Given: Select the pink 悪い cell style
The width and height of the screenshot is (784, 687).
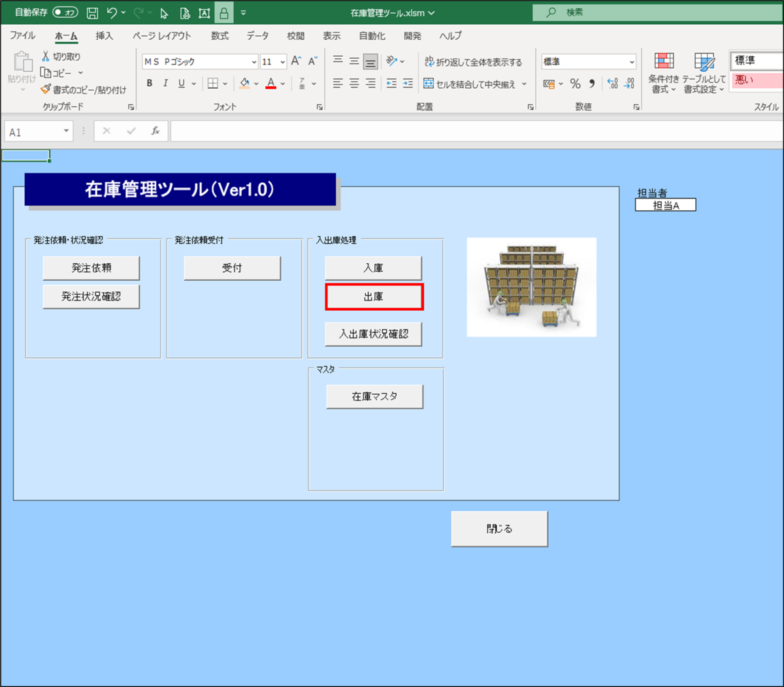Looking at the screenshot, I should 757,80.
